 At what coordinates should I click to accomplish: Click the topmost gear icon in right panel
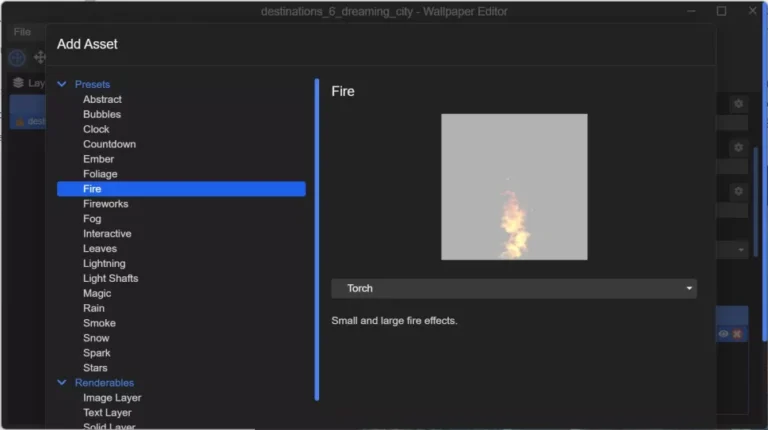[738, 104]
